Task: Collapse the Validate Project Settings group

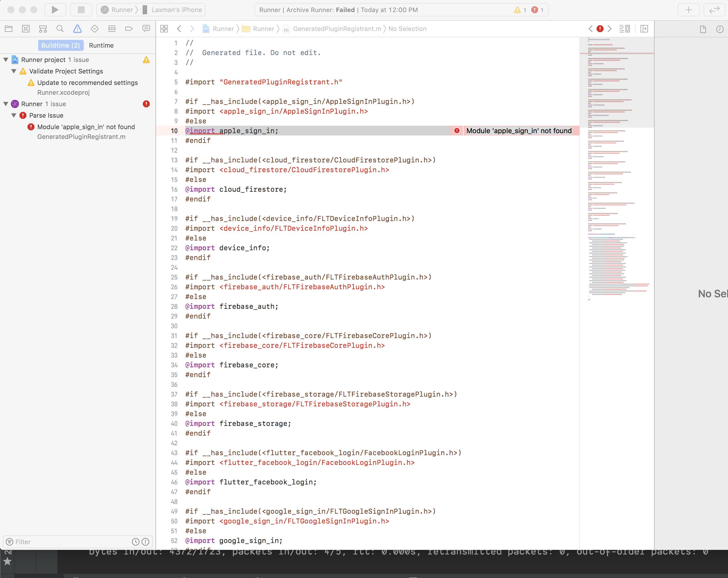Action: (x=14, y=71)
